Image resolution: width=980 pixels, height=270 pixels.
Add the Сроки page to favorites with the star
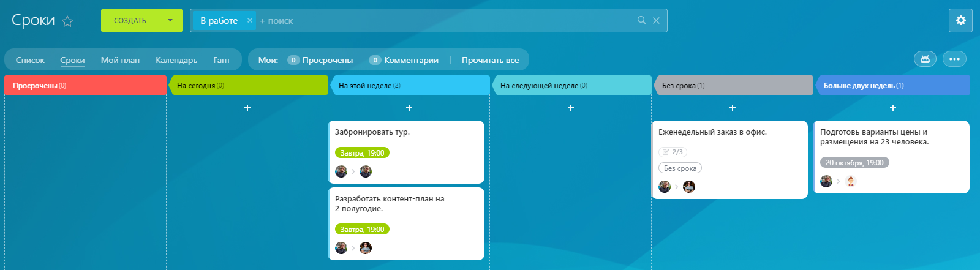click(67, 21)
